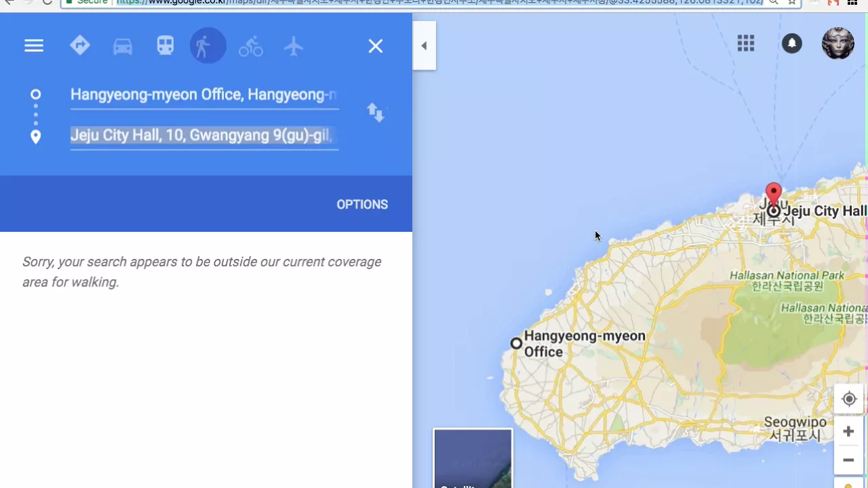The width and height of the screenshot is (868, 488).
Task: Switch to driving travel mode
Action: 123,46
